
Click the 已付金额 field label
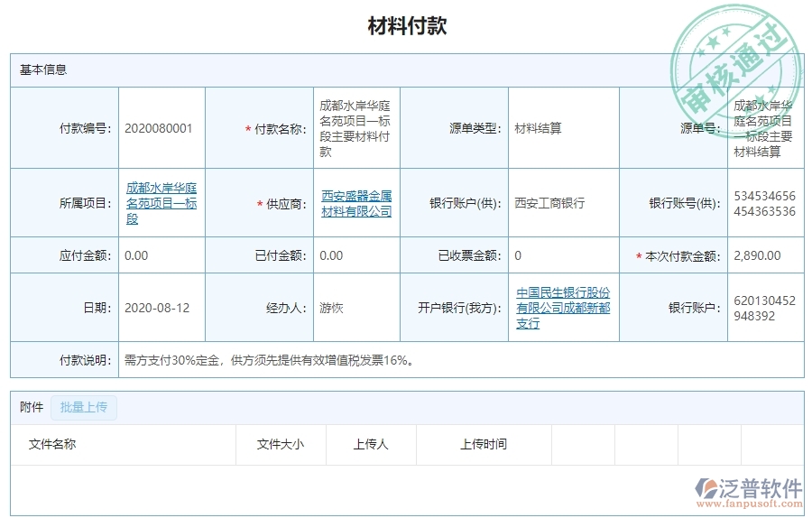point(281,255)
